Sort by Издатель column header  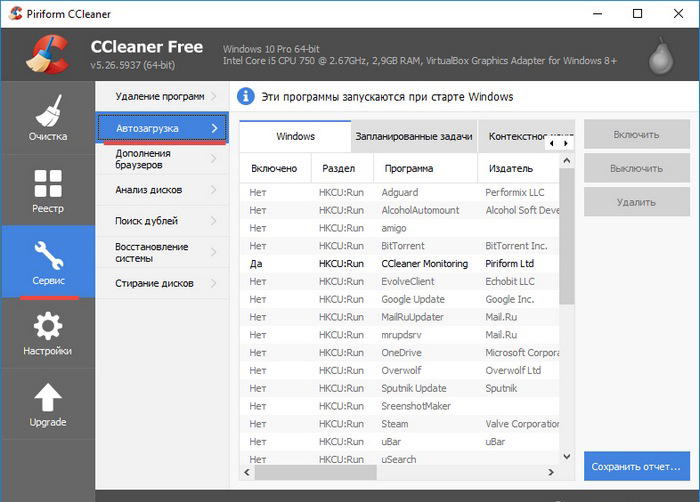(518, 168)
